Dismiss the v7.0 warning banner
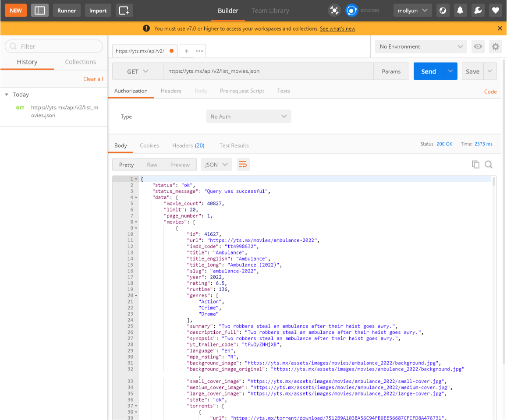The height and width of the screenshot is (420, 507). [500, 28]
